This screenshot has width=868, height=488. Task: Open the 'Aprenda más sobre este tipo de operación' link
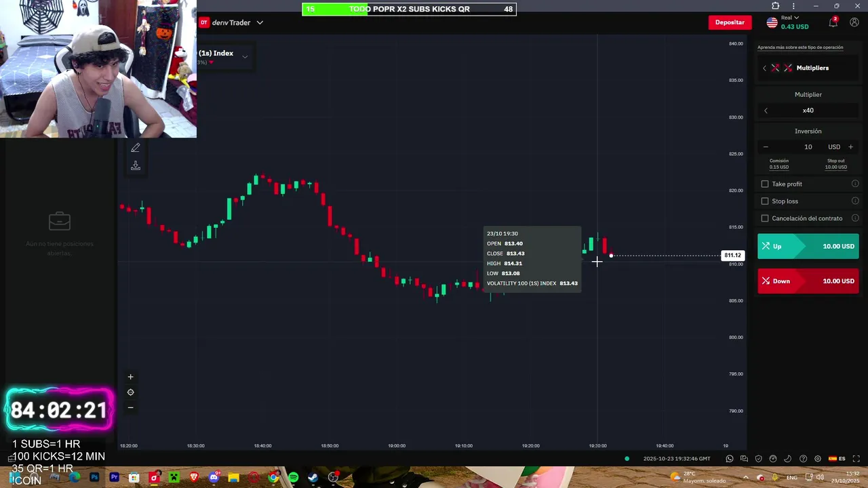pyautogui.click(x=800, y=47)
